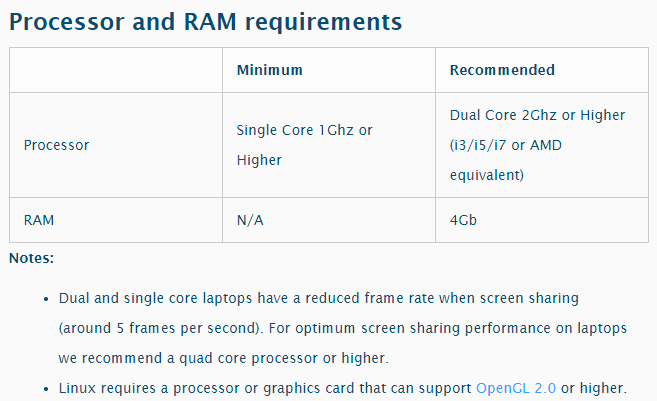
Task: Select the Minimum column header
Action: 269,71
